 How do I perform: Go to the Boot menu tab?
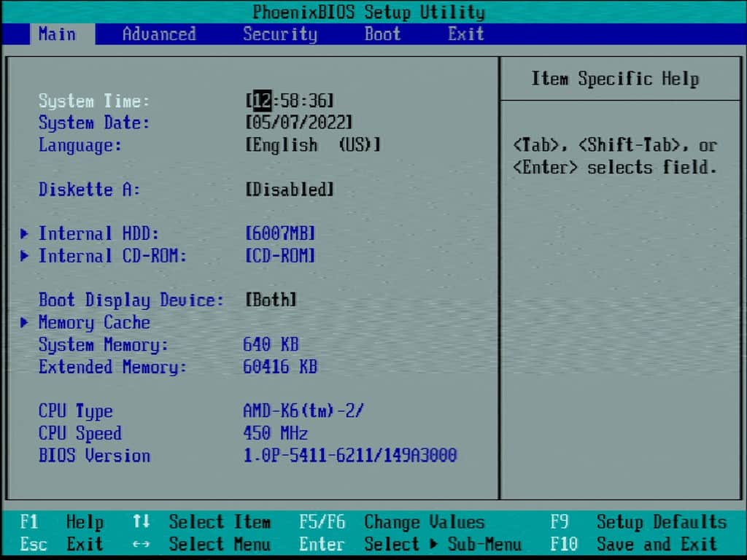pyautogui.click(x=382, y=34)
